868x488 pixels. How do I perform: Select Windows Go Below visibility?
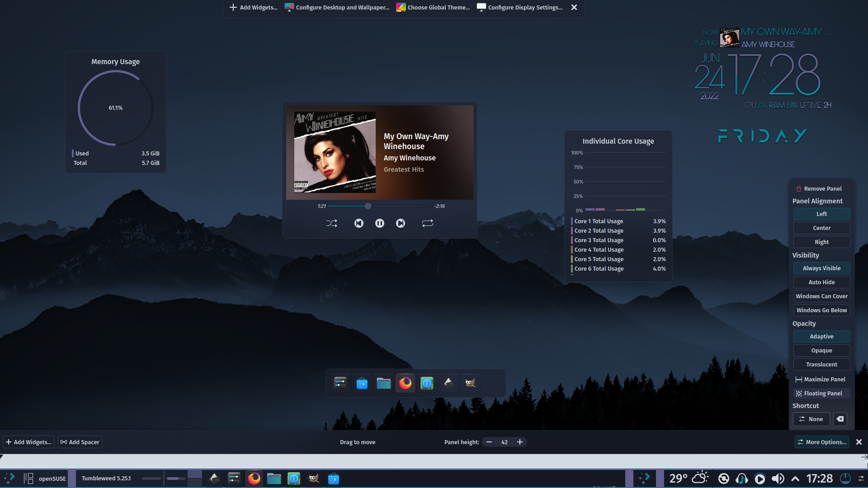(821, 310)
